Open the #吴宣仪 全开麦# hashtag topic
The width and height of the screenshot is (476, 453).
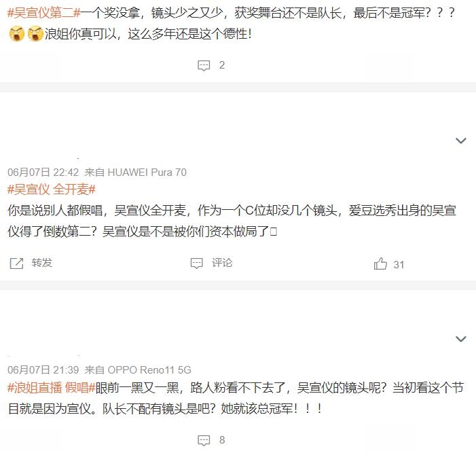pos(52,189)
